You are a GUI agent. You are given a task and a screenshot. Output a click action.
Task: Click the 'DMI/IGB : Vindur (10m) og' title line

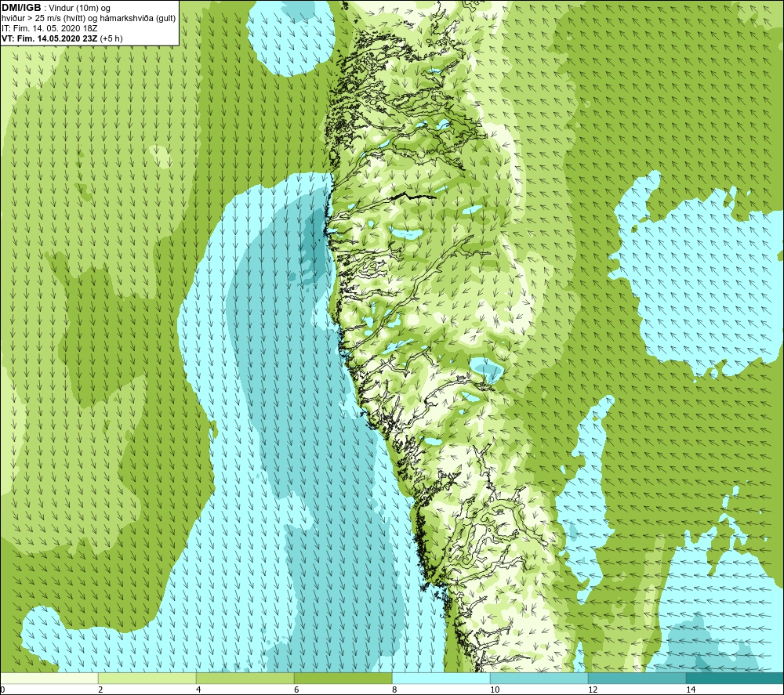coord(56,8)
